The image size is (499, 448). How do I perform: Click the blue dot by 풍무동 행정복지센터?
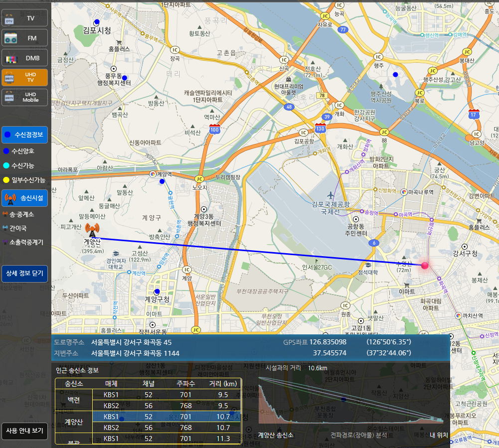pos(125,78)
